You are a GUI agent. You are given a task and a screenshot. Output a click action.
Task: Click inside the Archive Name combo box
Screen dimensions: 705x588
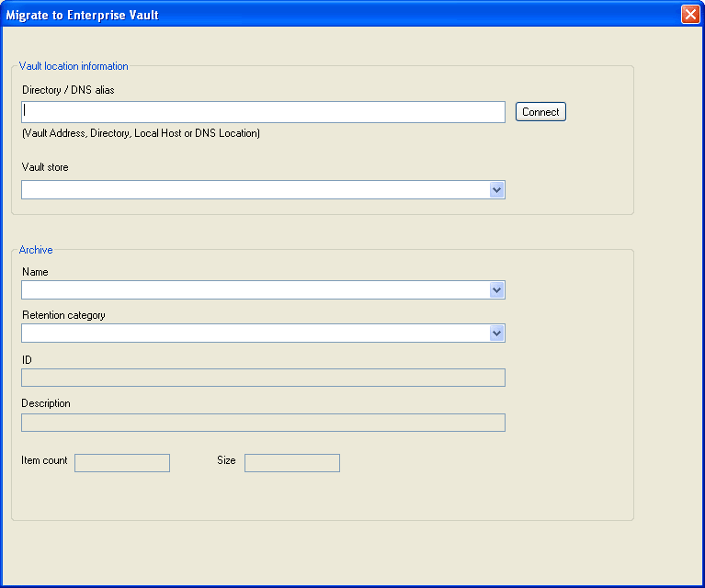click(x=256, y=290)
